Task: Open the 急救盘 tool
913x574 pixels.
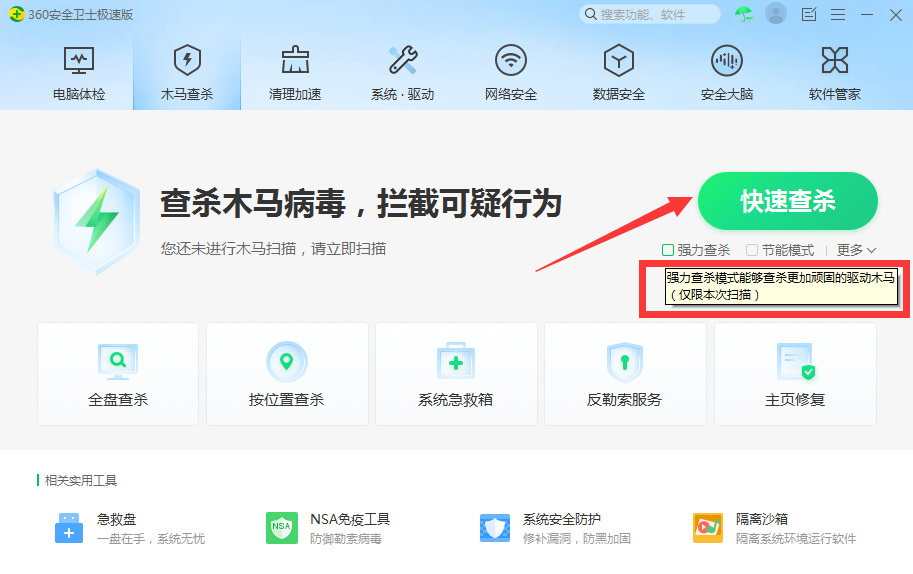Action: 129,528
